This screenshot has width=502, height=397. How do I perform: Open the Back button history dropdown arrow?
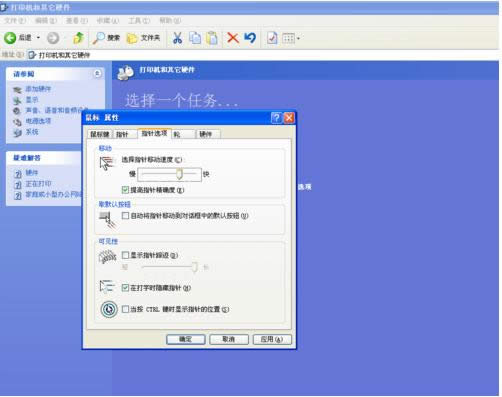click(38, 38)
